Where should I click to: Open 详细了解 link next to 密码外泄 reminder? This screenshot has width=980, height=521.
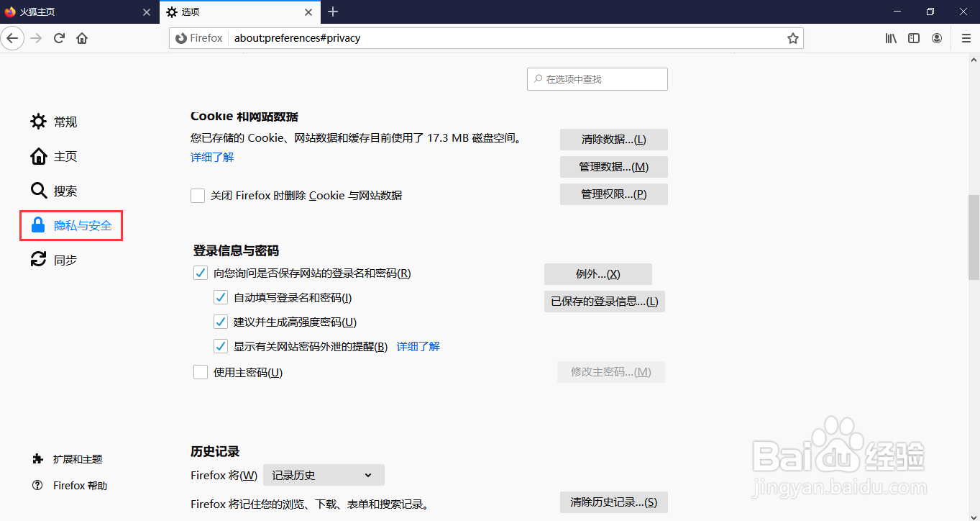(418, 347)
